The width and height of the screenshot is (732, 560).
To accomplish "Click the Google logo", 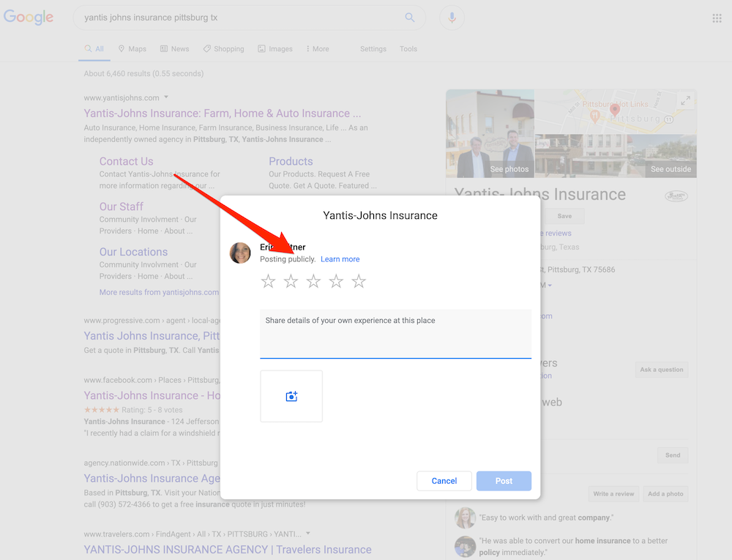I will click(x=29, y=18).
